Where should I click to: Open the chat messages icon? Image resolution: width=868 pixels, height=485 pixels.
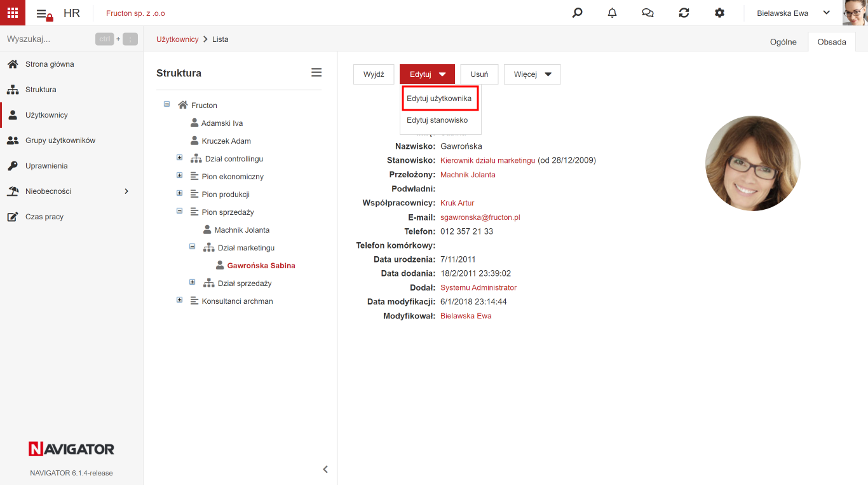pyautogui.click(x=648, y=13)
